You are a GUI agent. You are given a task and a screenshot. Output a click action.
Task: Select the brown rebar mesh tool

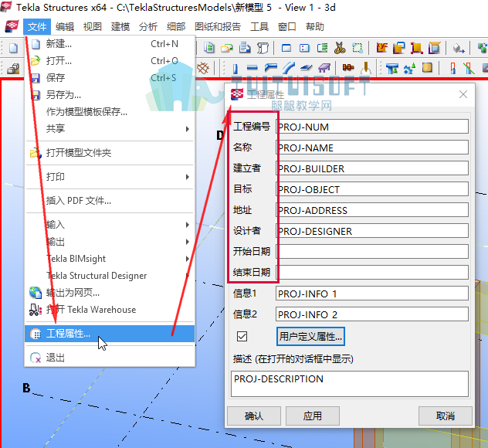[203, 68]
